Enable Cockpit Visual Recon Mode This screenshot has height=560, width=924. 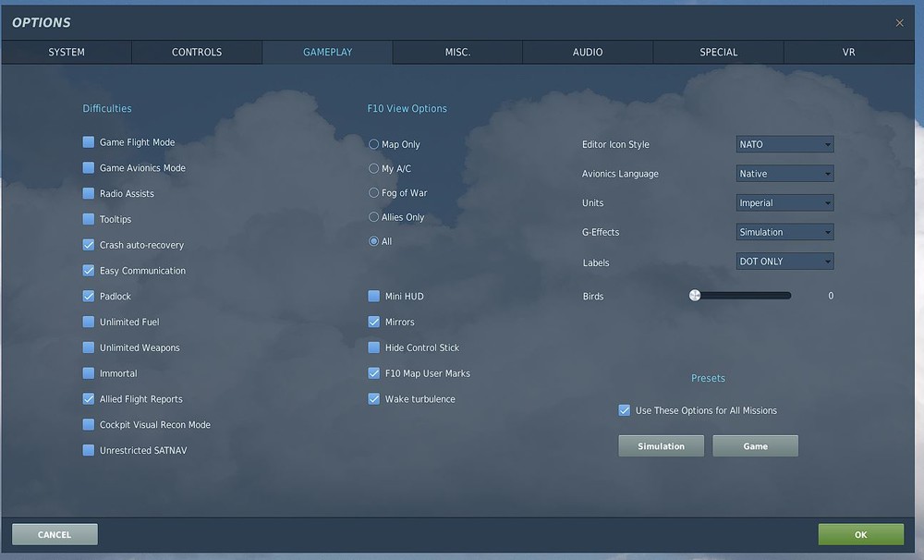[x=89, y=424]
